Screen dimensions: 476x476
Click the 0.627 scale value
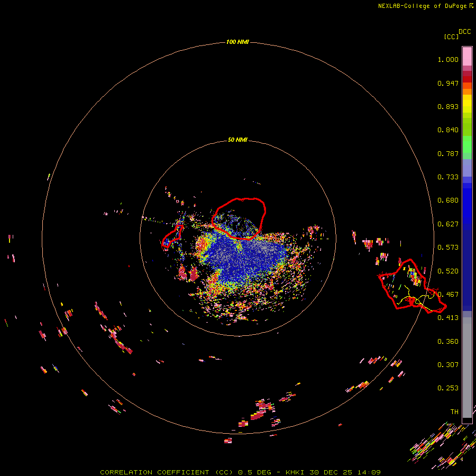[448, 224]
